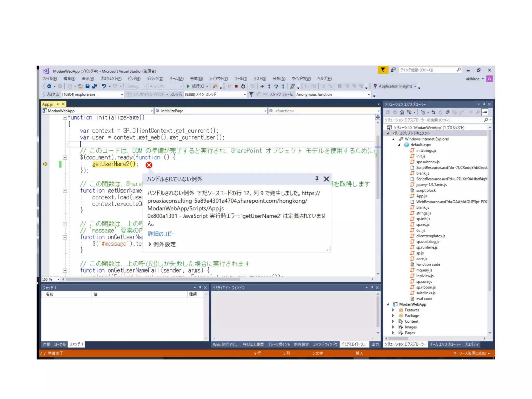Click the red exception error icon

pyautogui.click(x=149, y=165)
